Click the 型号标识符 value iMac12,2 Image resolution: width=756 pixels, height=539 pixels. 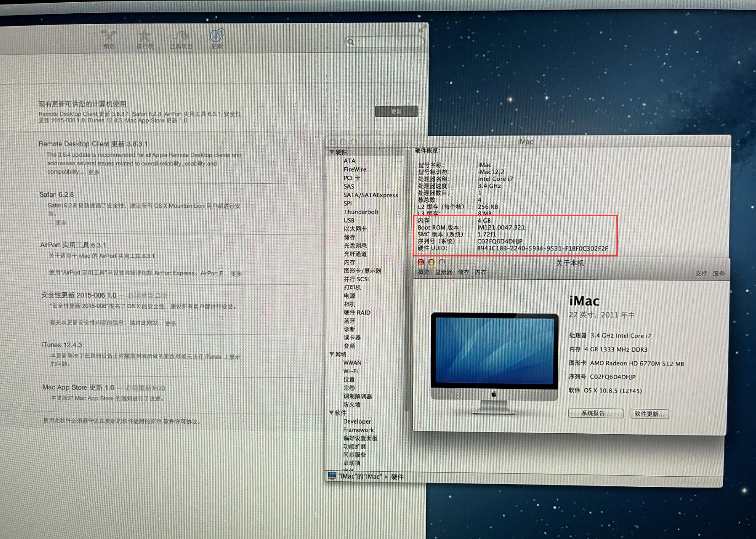point(491,172)
